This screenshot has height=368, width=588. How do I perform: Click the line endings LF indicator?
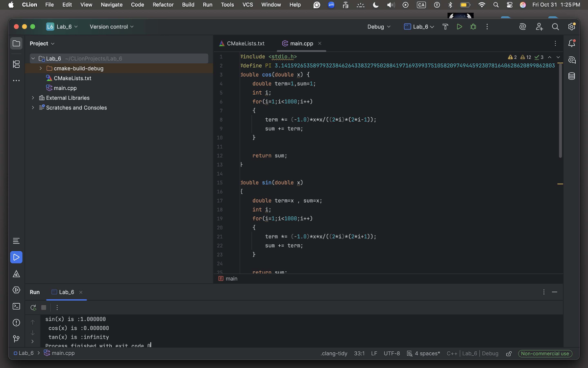[374, 353]
